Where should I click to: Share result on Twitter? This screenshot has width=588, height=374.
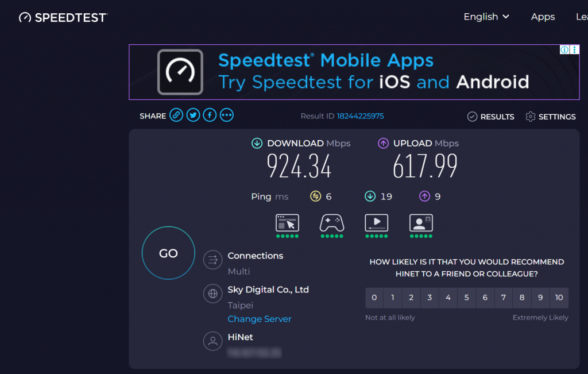pos(193,115)
